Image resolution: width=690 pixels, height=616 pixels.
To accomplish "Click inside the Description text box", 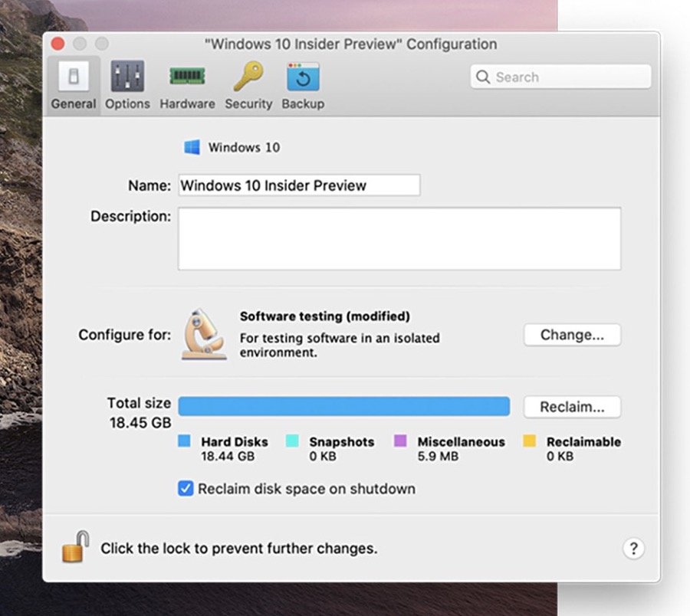I will point(399,239).
